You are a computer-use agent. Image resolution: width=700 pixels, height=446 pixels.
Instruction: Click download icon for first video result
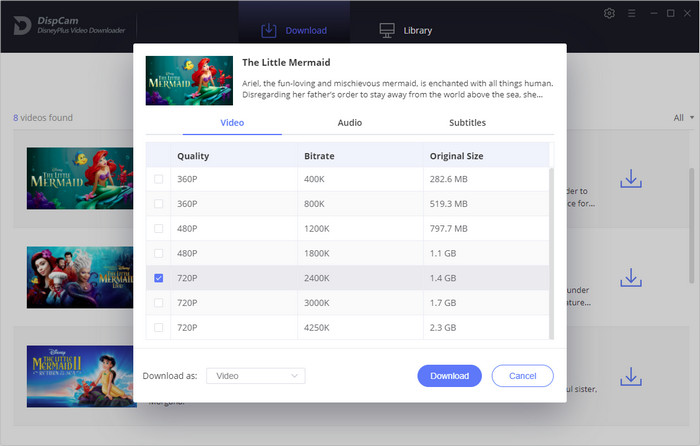tap(631, 179)
